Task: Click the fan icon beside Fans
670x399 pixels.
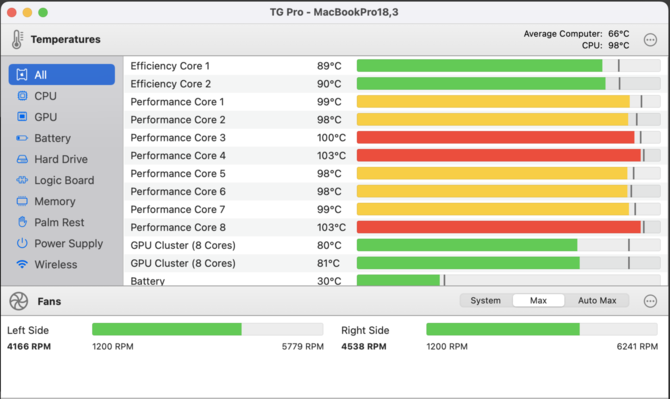Action: click(x=19, y=301)
